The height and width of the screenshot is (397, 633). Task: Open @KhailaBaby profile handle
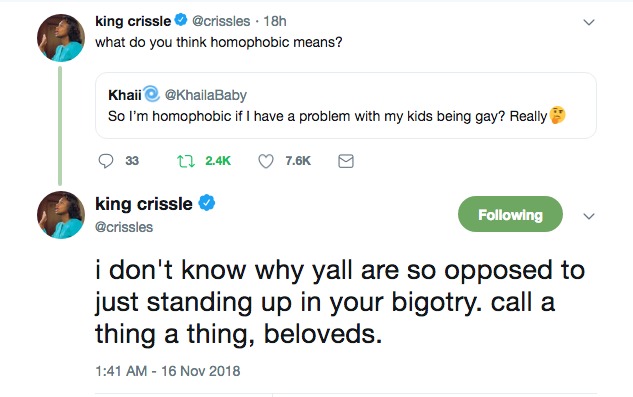[x=205, y=95]
